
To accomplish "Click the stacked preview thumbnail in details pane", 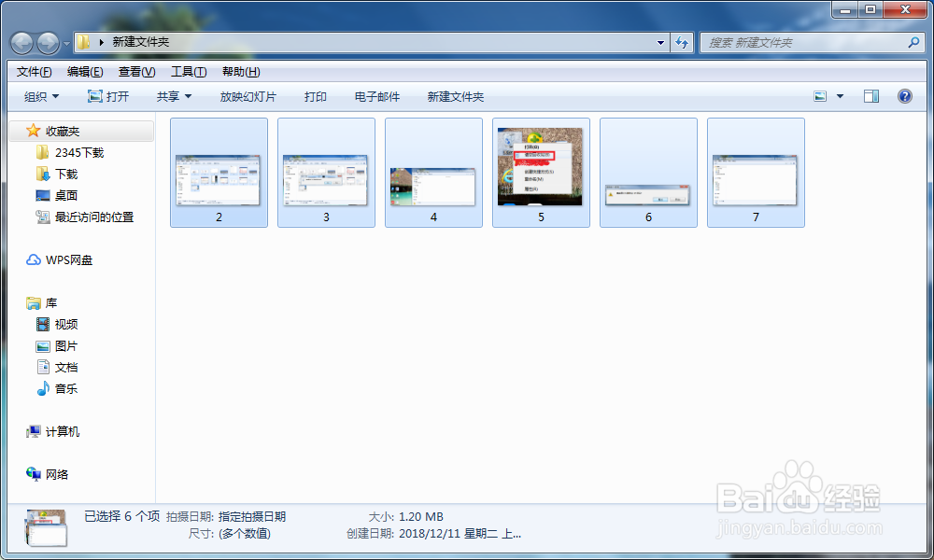I will pyautogui.click(x=47, y=527).
